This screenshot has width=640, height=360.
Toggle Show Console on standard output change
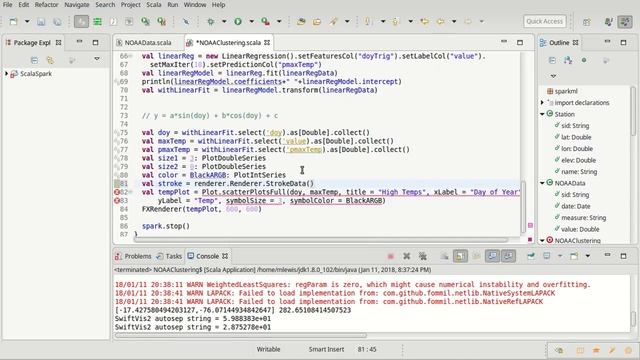pyautogui.click(x=492, y=256)
